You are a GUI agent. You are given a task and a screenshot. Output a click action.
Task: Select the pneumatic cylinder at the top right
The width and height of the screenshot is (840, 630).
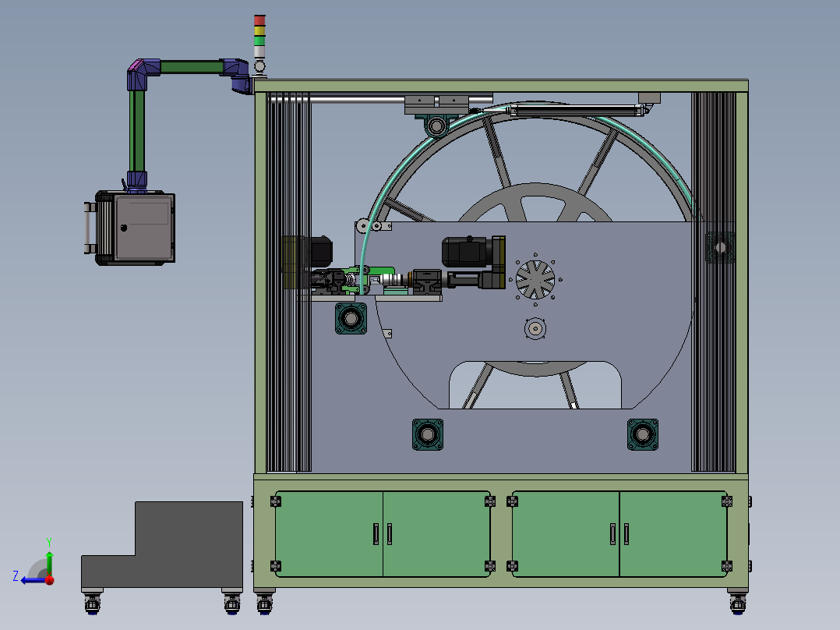[577, 111]
